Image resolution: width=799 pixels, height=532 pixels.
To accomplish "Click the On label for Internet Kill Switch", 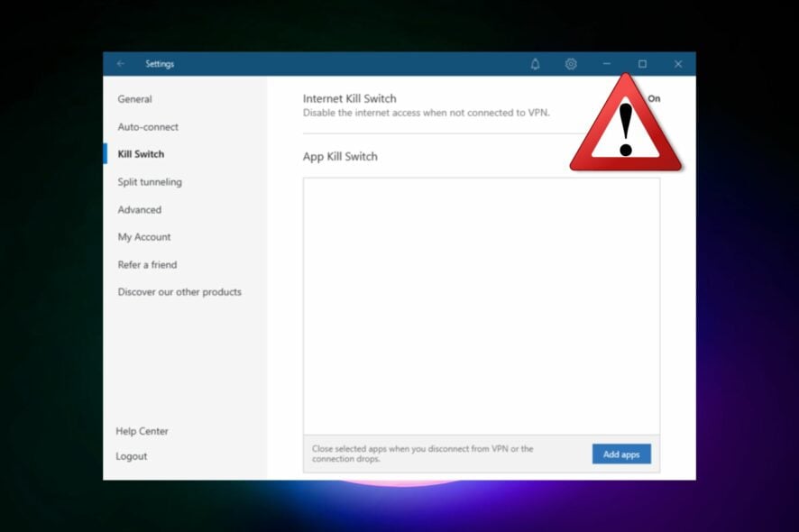I will tap(653, 98).
